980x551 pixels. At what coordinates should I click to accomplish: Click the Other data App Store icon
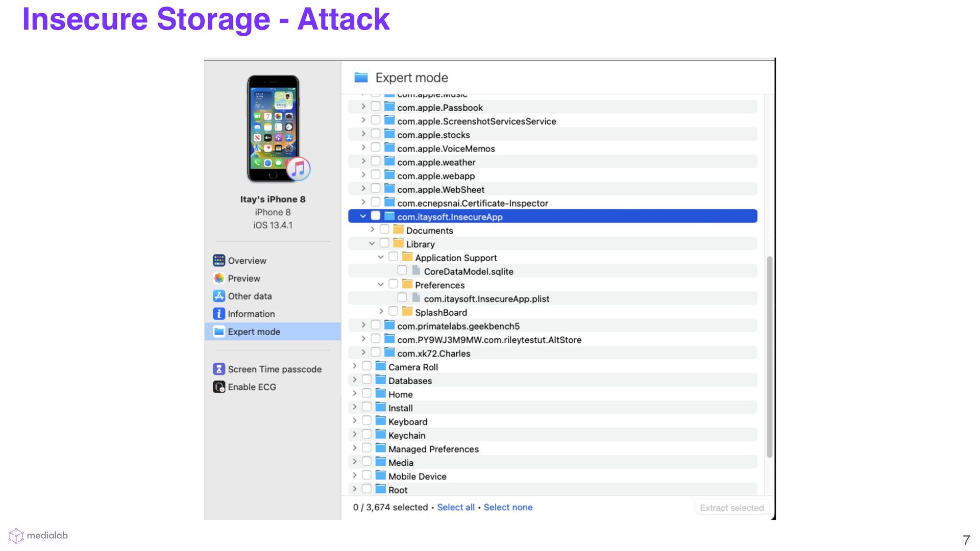(219, 296)
